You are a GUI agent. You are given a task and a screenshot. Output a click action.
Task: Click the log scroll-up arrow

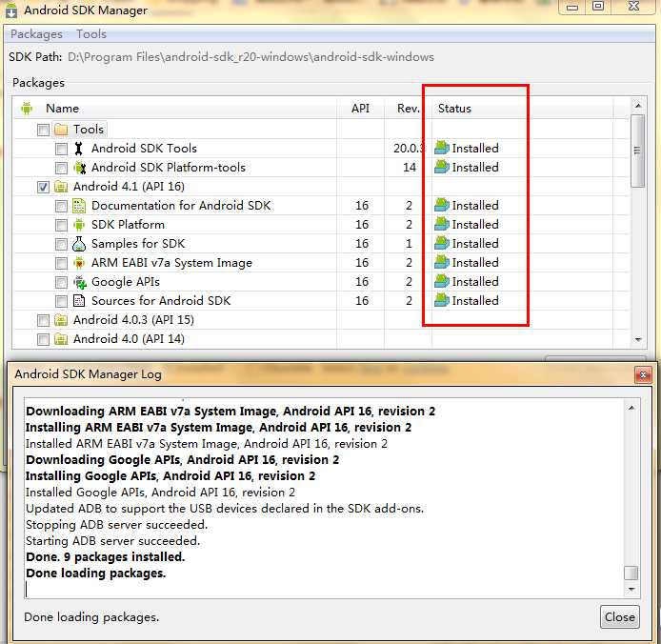631,408
